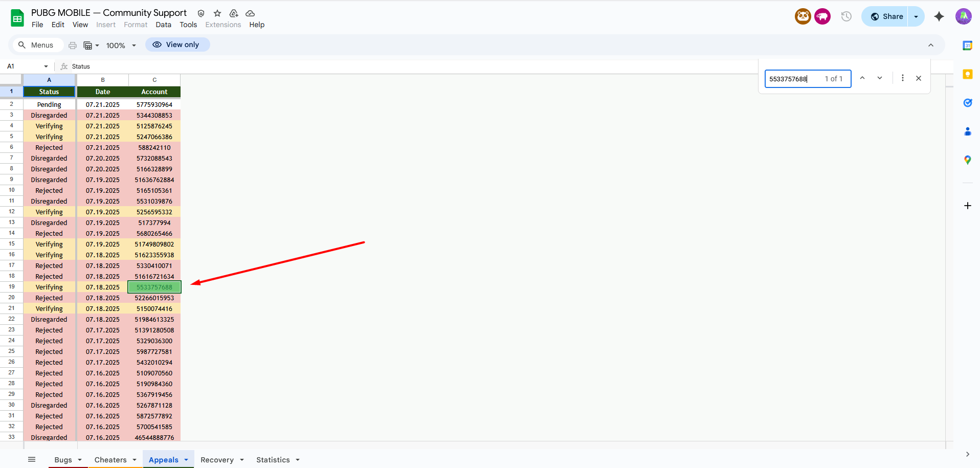The image size is (980, 468).
Task: Open the filter views icon
Action: click(91, 46)
